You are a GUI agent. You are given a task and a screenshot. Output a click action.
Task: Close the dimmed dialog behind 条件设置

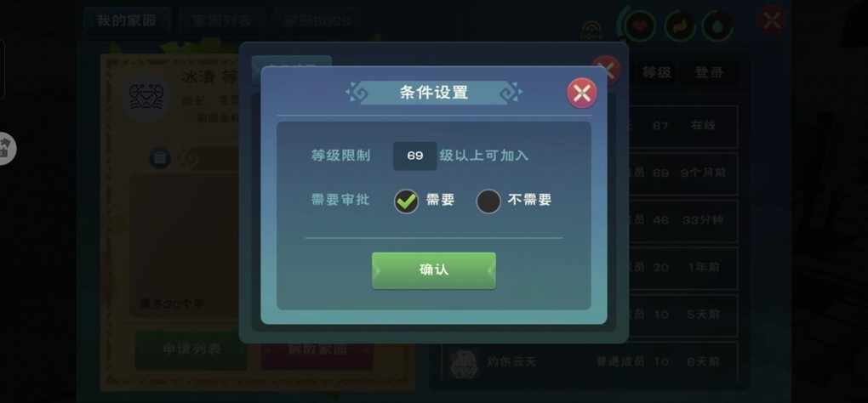[606, 71]
